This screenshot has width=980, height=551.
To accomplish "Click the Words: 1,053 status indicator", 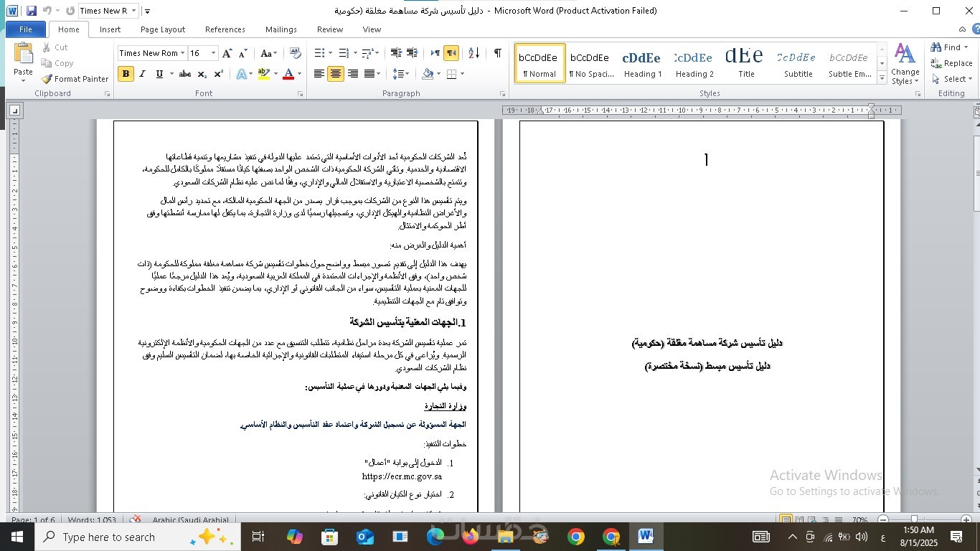I will (92, 520).
